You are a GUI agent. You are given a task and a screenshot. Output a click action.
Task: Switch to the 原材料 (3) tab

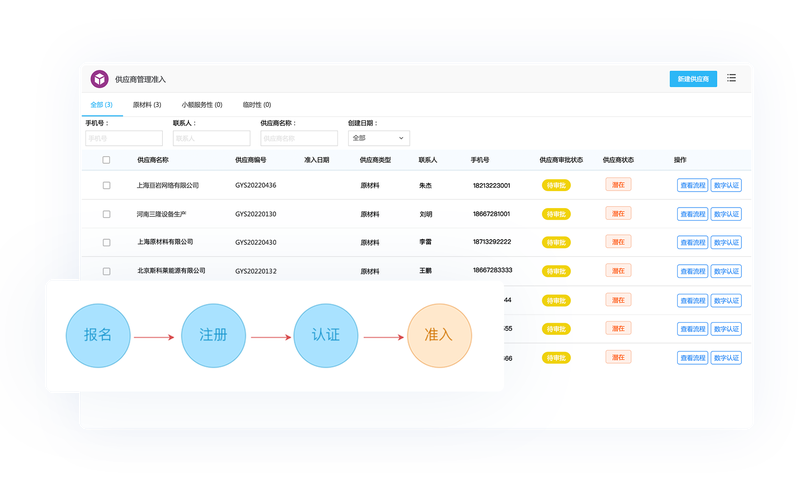(x=147, y=105)
